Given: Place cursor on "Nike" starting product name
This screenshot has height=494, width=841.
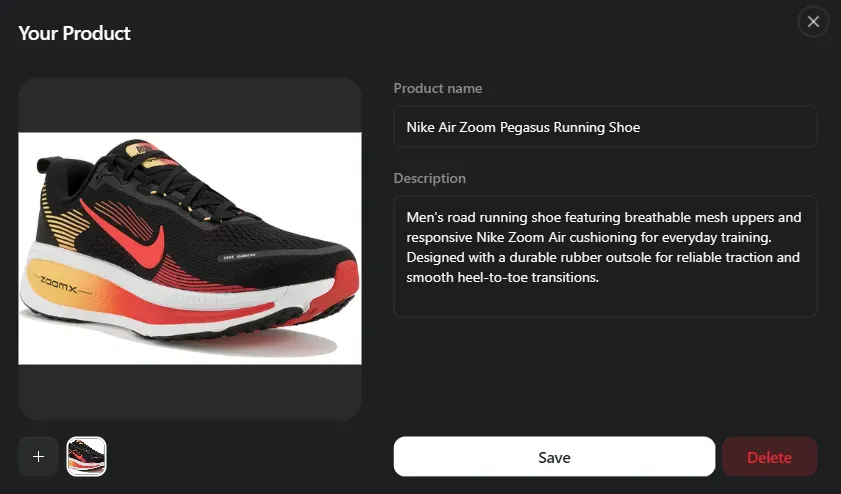Looking at the screenshot, I should pyautogui.click(x=420, y=127).
